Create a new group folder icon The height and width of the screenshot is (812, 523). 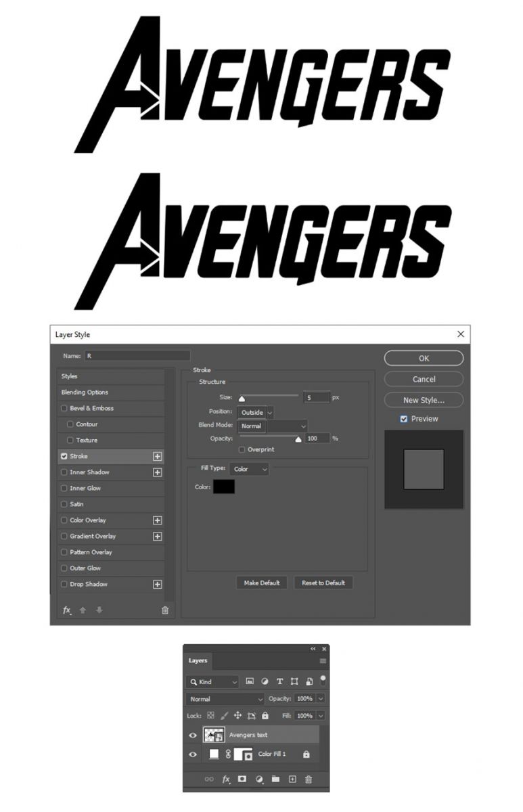point(275,780)
